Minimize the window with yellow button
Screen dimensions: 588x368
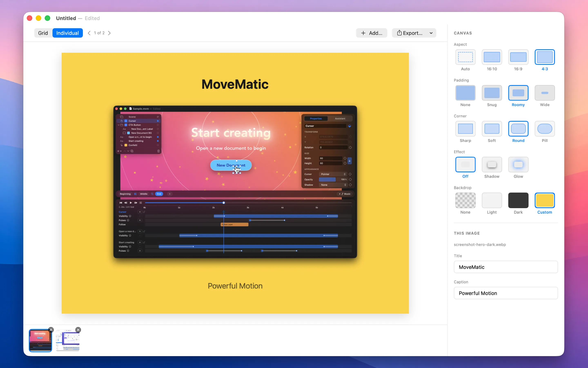(x=38, y=18)
